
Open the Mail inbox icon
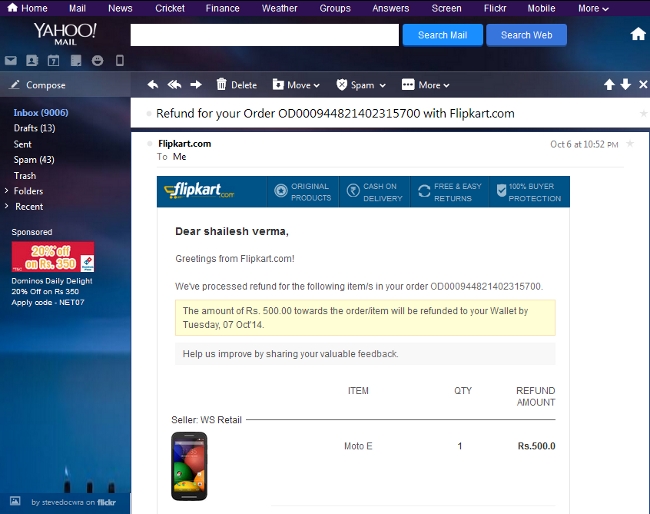11,61
